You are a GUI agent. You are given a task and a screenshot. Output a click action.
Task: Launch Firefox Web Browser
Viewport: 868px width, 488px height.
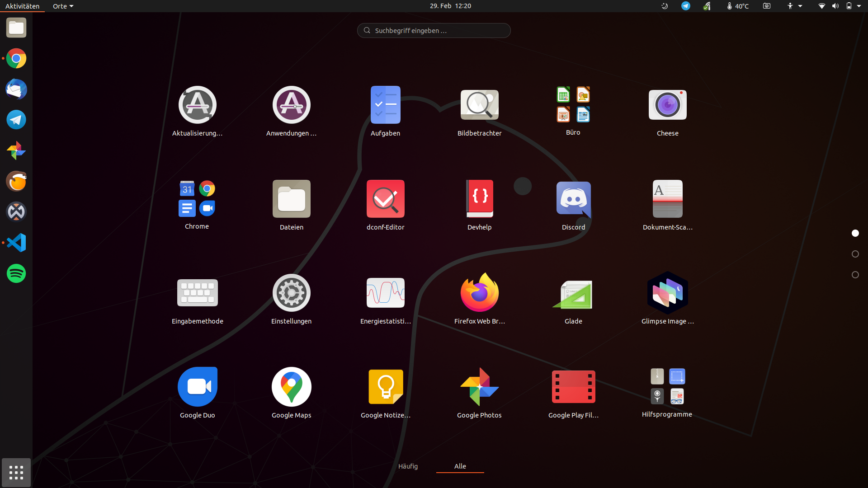(479, 293)
